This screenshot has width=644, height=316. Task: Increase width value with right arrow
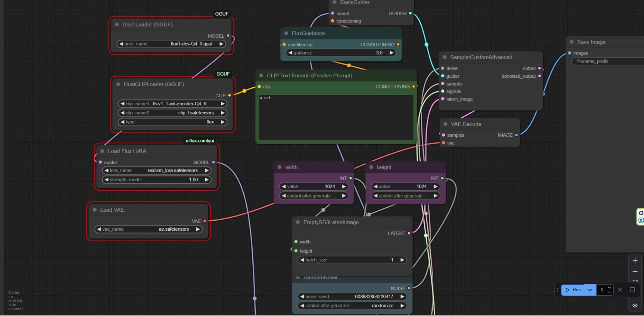344,186
